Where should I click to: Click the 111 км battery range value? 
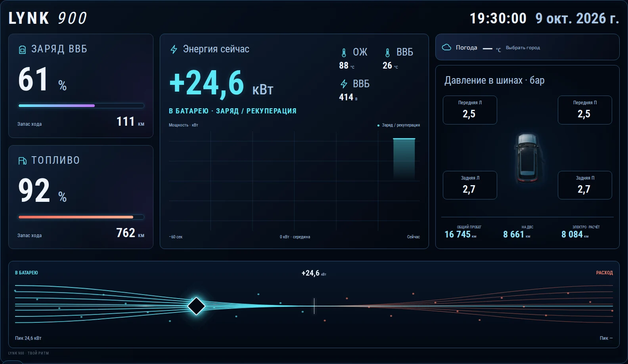(130, 122)
